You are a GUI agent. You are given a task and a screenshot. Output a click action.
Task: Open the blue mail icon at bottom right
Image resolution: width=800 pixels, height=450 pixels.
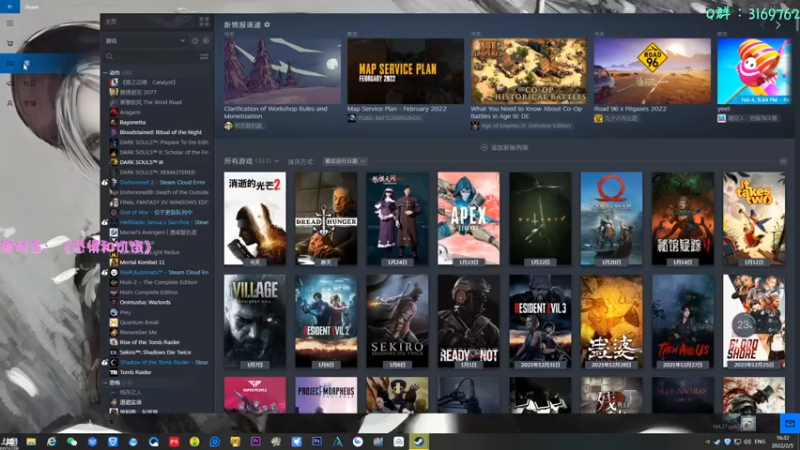click(790, 423)
